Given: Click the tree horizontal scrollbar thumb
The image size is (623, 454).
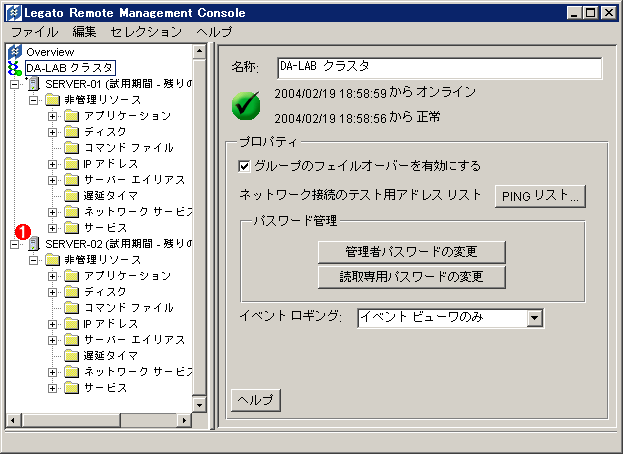Looking at the screenshot, I should (72, 420).
